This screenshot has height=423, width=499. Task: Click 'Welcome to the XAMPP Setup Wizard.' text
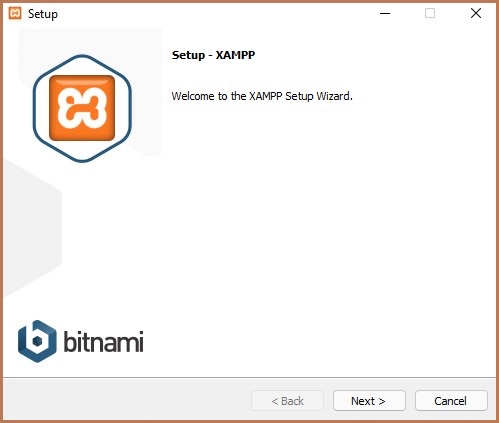pyautogui.click(x=262, y=96)
